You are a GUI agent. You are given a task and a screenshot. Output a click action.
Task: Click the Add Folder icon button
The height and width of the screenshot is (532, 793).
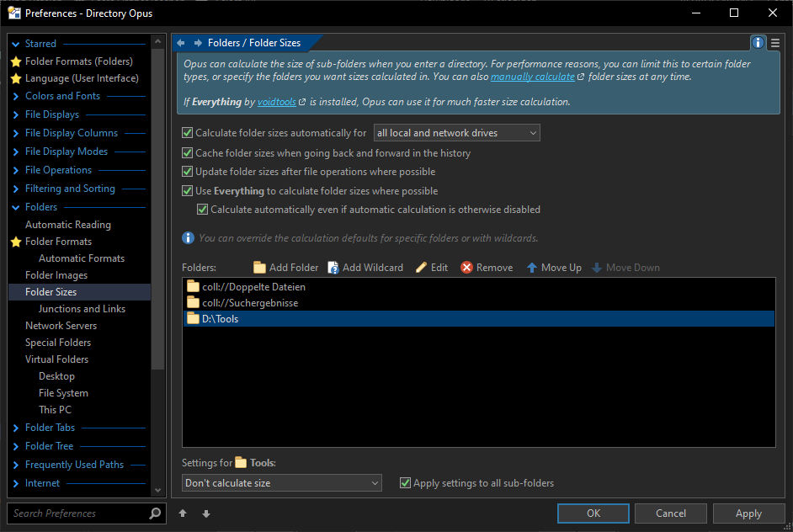(x=259, y=268)
